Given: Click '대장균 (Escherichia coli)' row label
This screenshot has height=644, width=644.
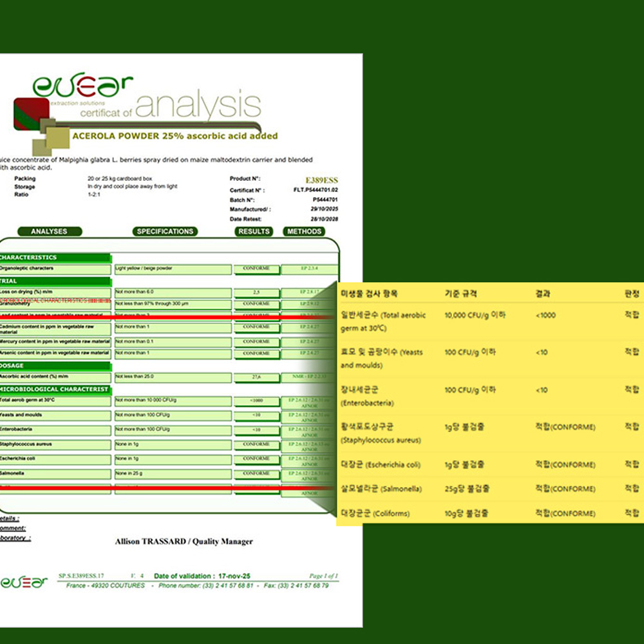Looking at the screenshot, I should point(381,464).
